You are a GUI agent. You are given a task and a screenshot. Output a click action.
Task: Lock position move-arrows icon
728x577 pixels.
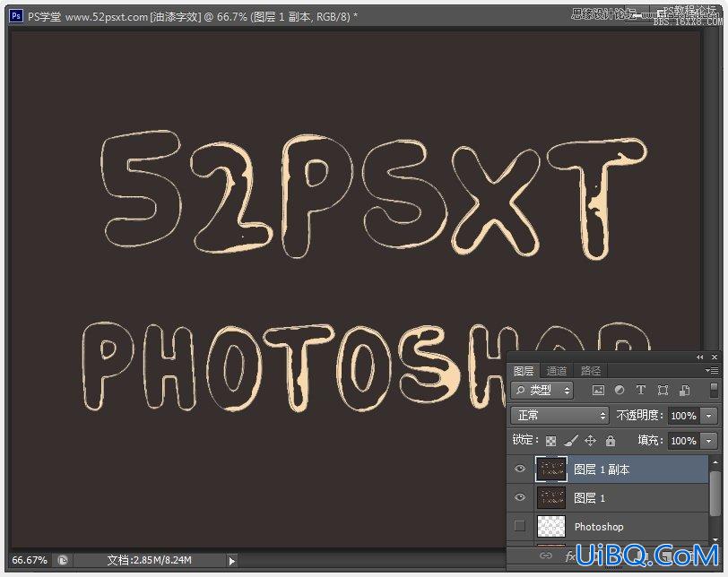pyautogui.click(x=590, y=441)
